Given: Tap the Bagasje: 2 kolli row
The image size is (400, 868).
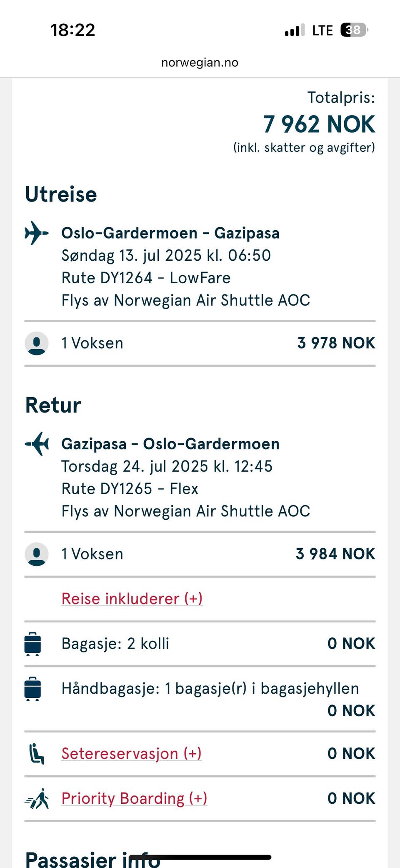Looking at the screenshot, I should click(x=200, y=644).
